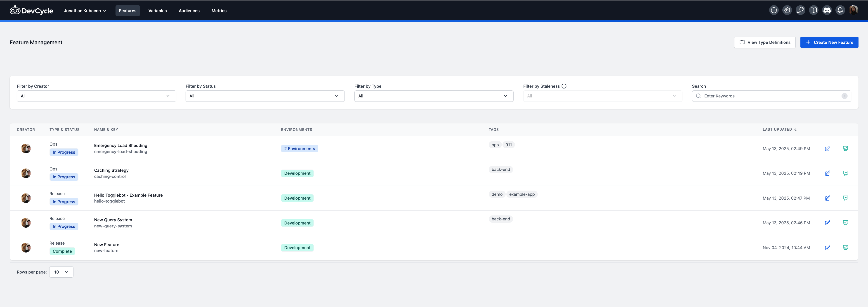
Task: Switch to the Variables tab
Action: [157, 10]
